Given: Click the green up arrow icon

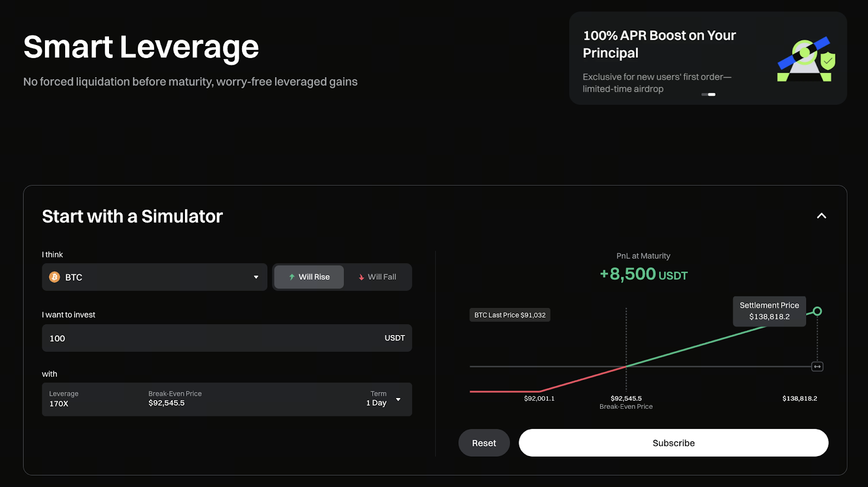Looking at the screenshot, I should pos(292,277).
